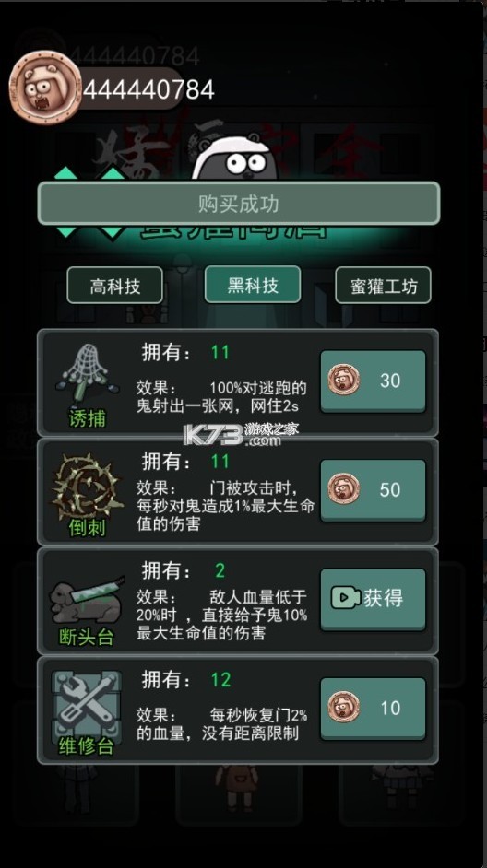Click the coin icon on the 30 price button

pyautogui.click(x=343, y=381)
